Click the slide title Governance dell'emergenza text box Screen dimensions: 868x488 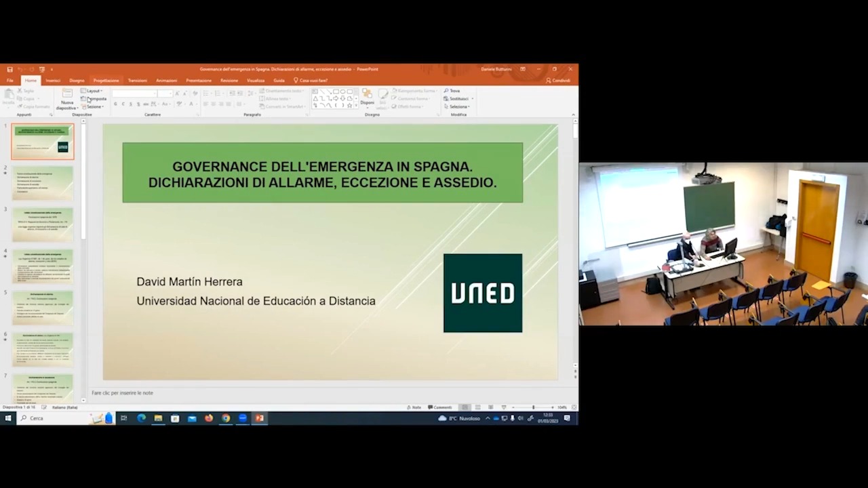323,173
